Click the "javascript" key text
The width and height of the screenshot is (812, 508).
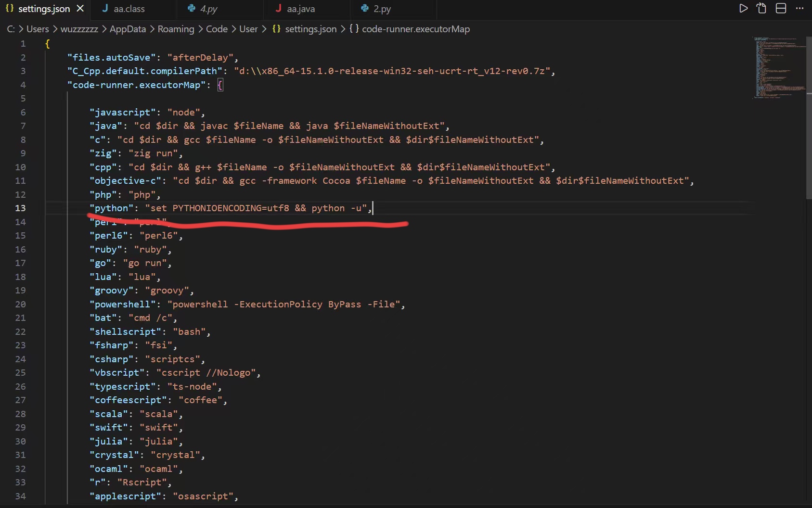[x=123, y=112]
